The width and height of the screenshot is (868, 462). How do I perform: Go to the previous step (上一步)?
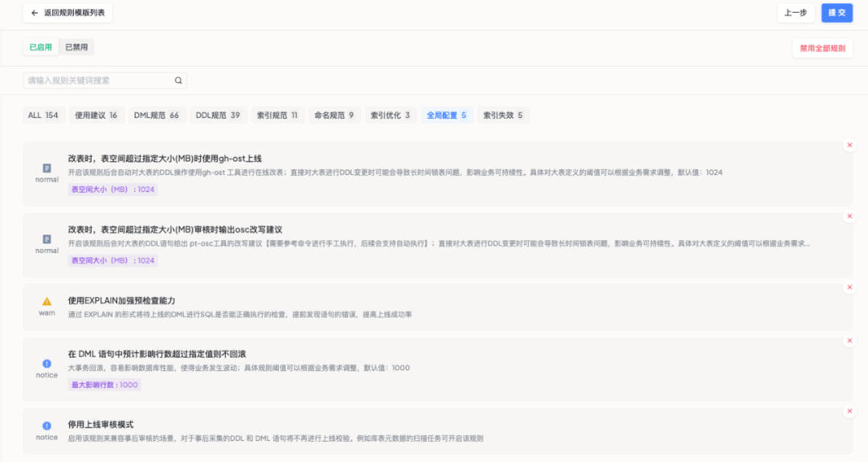[796, 13]
